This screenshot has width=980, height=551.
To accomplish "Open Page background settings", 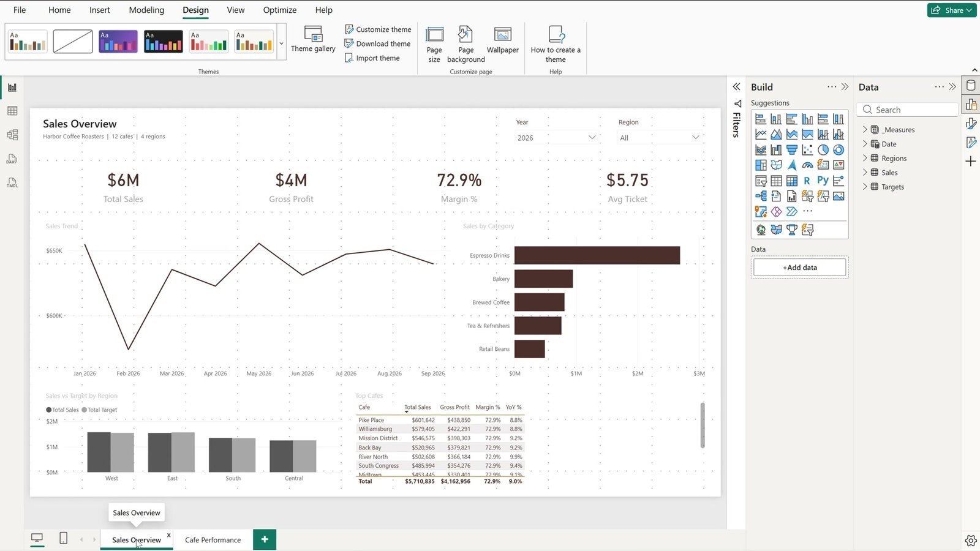I will pyautogui.click(x=466, y=44).
